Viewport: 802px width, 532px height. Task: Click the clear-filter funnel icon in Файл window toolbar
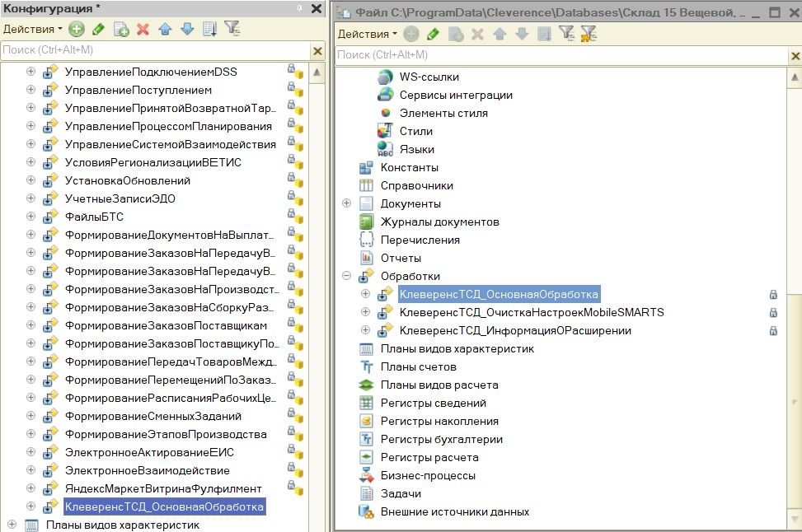click(x=589, y=34)
